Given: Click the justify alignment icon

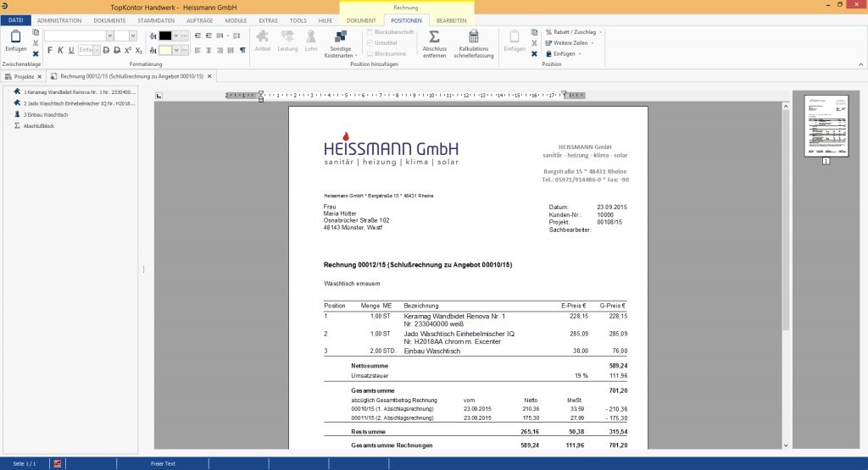Looking at the screenshot, I should pos(231,50).
